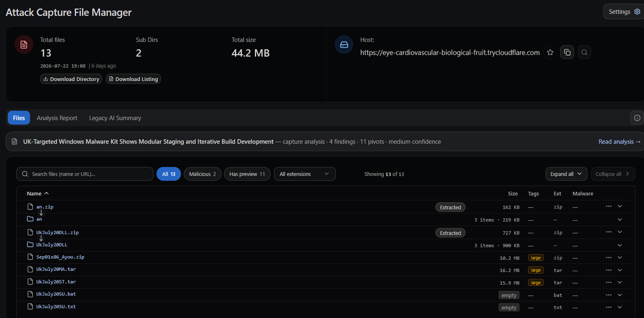644x318 pixels.
Task: Click the file icon of UkJuly20DLL.zip
Action: point(30,233)
